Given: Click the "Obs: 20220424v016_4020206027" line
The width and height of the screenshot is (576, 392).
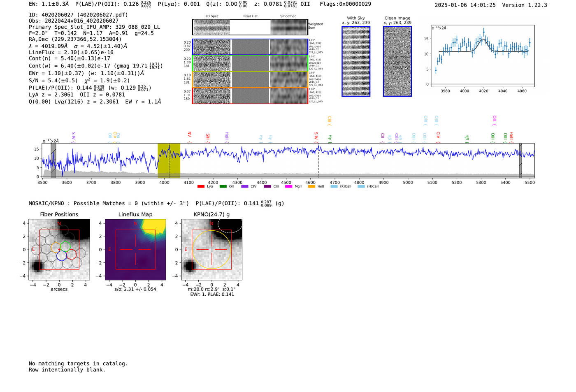Looking at the screenshot, I should (x=74, y=21).
